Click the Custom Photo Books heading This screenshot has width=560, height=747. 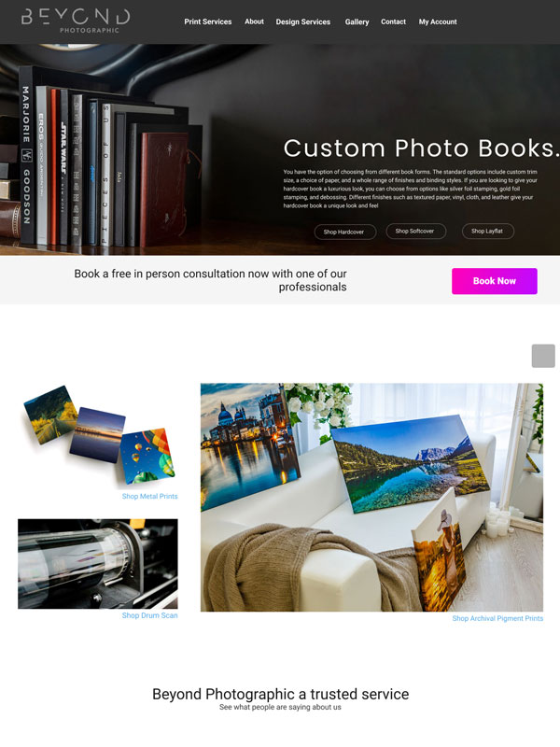421,148
